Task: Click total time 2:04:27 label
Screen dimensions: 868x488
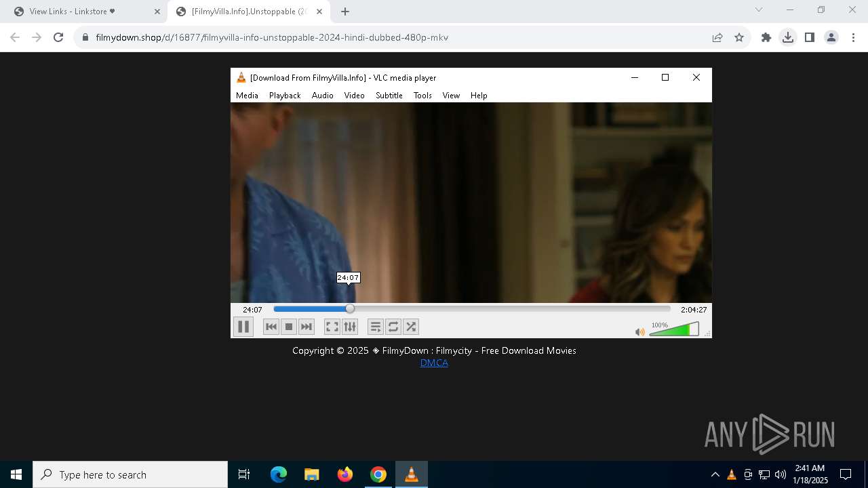Action: click(694, 310)
